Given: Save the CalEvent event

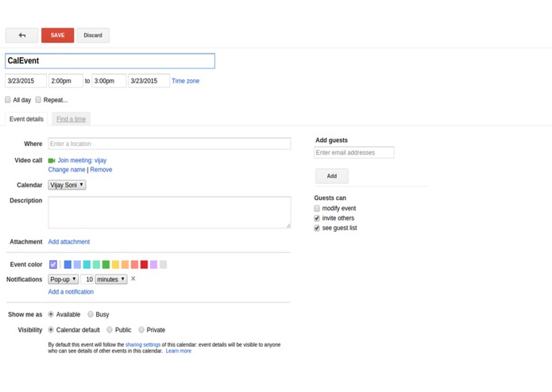Looking at the screenshot, I should (x=58, y=35).
